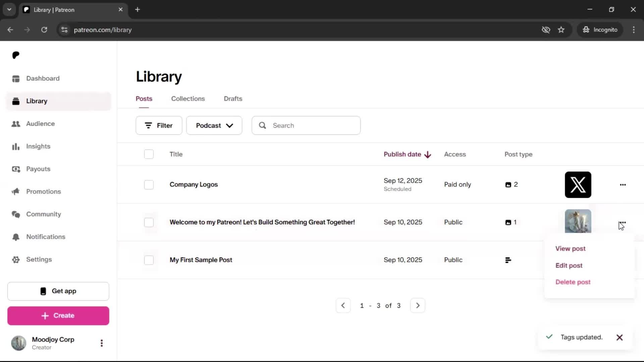Image resolution: width=644 pixels, height=362 pixels.
Task: Toggle the select-all posts checkbox
Action: 149,154
